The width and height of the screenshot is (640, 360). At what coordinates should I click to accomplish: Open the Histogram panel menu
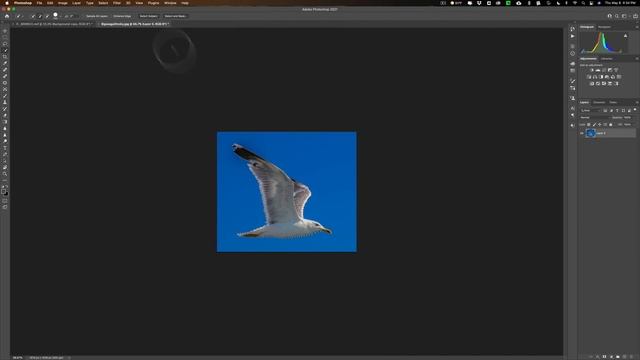[x=637, y=27]
